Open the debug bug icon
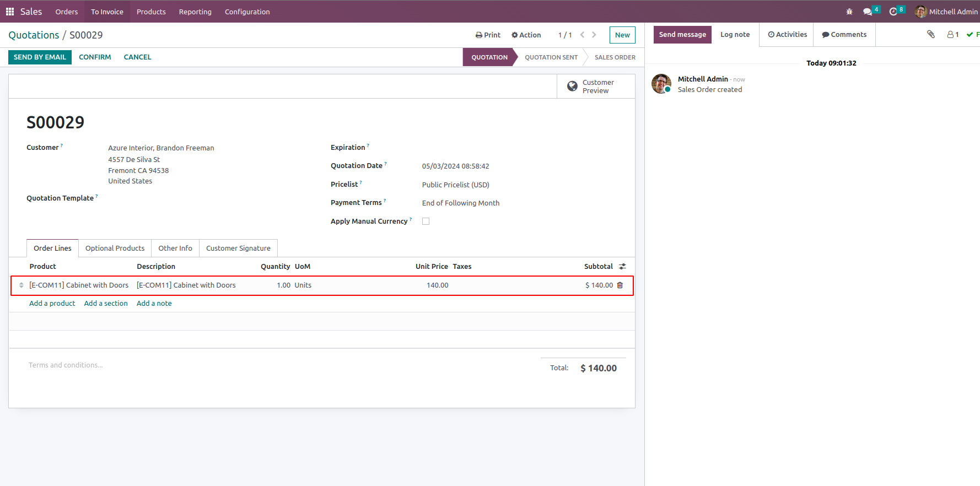The height and width of the screenshot is (486, 980). (x=849, y=12)
